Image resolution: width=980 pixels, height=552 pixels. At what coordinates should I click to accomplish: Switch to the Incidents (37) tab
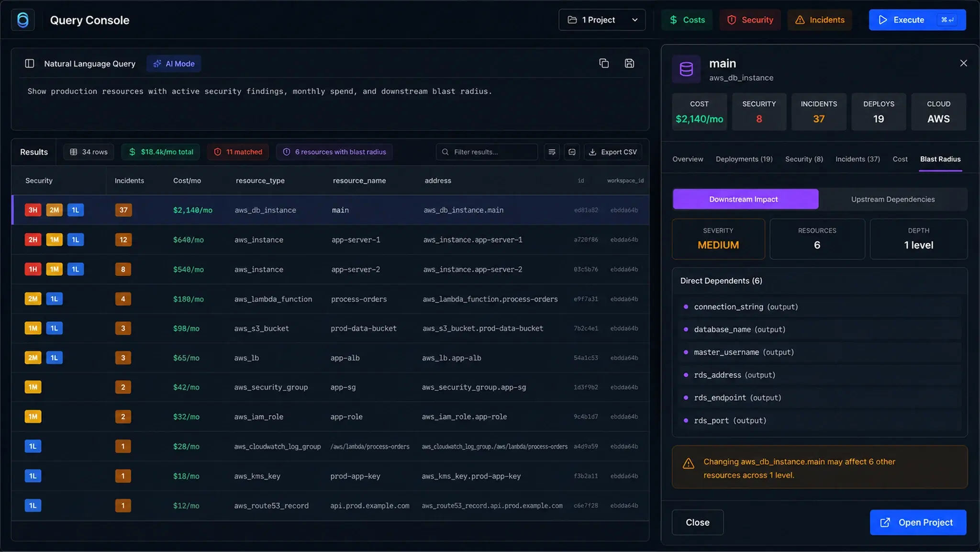[x=857, y=159]
